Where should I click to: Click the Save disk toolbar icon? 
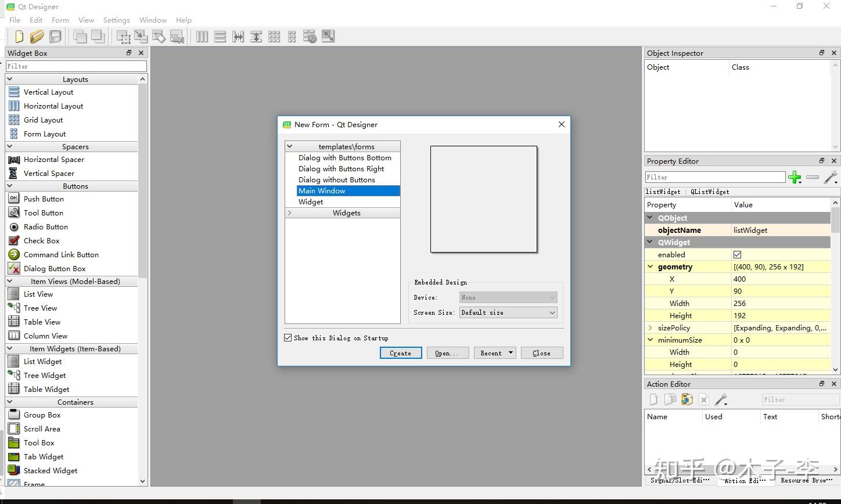coord(55,37)
